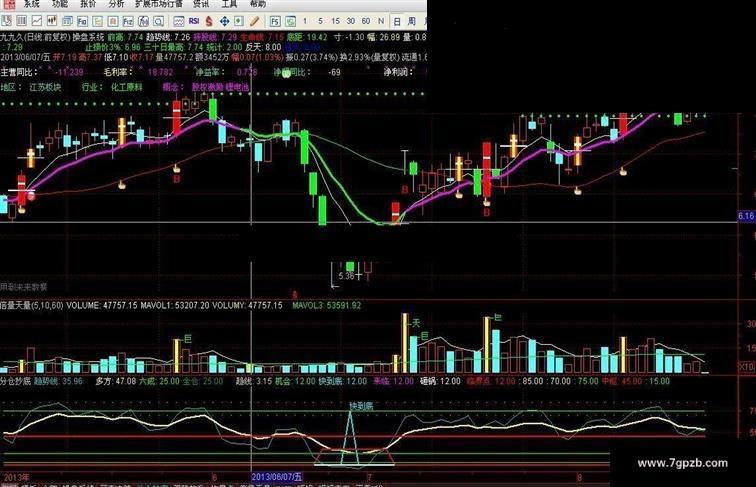
Task: Open the 帮助 menu
Action: [x=257, y=4]
